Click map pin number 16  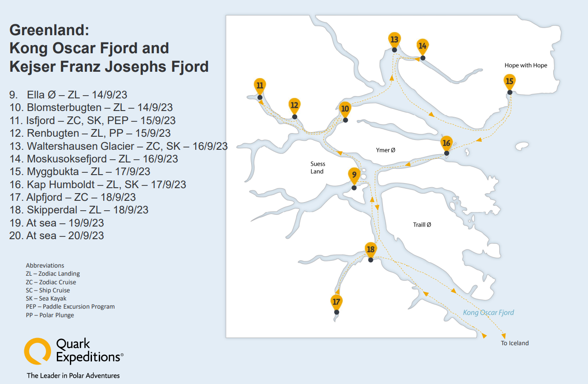(x=446, y=143)
